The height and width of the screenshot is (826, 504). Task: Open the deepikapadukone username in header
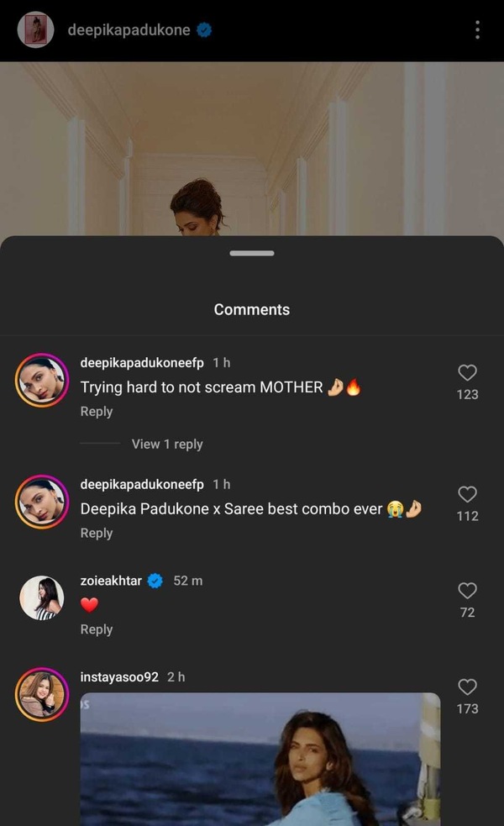pyautogui.click(x=129, y=31)
